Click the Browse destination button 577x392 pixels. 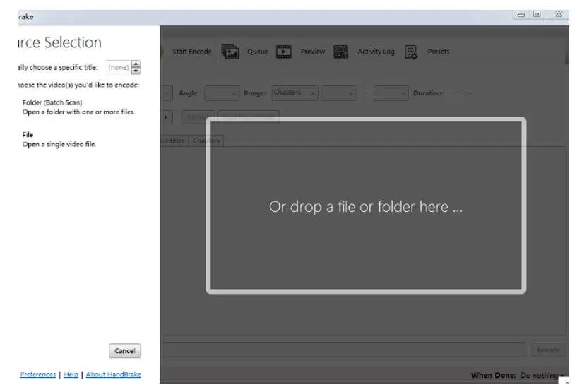coord(548,350)
